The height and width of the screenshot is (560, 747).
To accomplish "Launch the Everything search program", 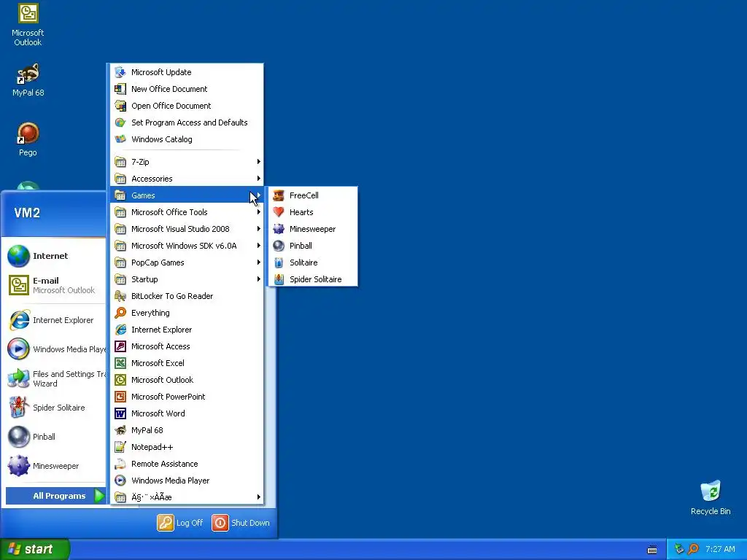I will coord(187,313).
